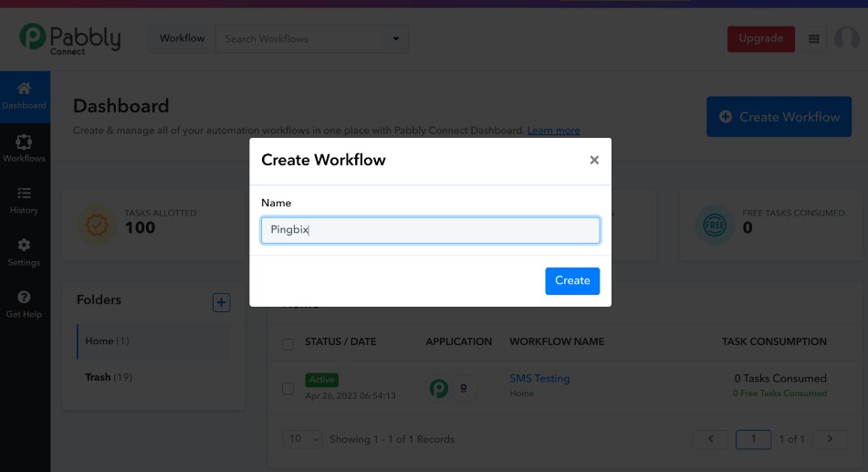The image size is (868, 472).
Task: Open Settings in the sidebar
Action: coord(24,253)
